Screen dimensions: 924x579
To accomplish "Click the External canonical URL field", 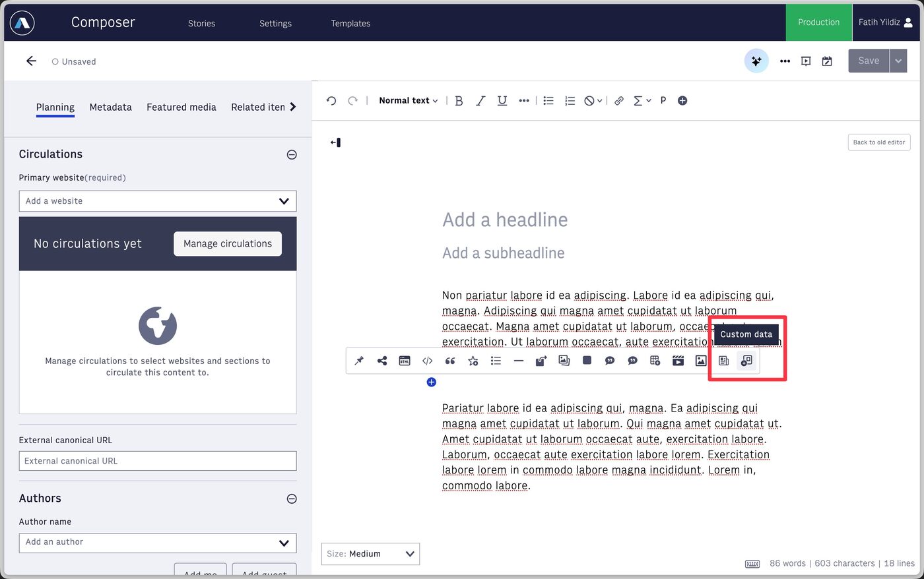I will (x=158, y=461).
